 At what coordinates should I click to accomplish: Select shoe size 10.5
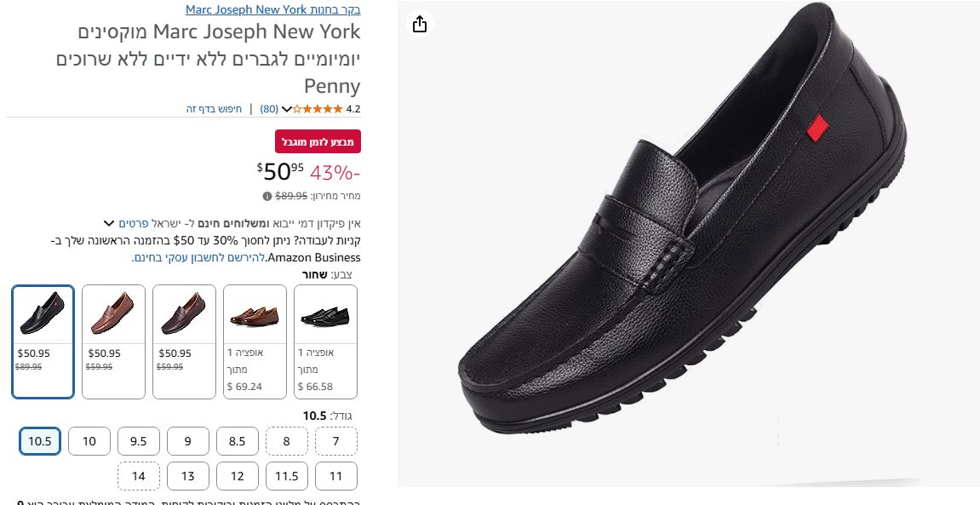(x=40, y=441)
